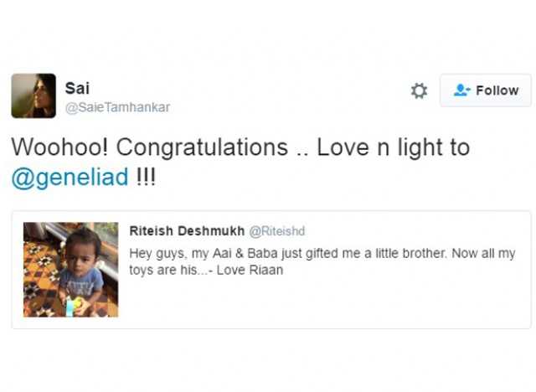Open Sai's profile picture

pyautogui.click(x=33, y=95)
